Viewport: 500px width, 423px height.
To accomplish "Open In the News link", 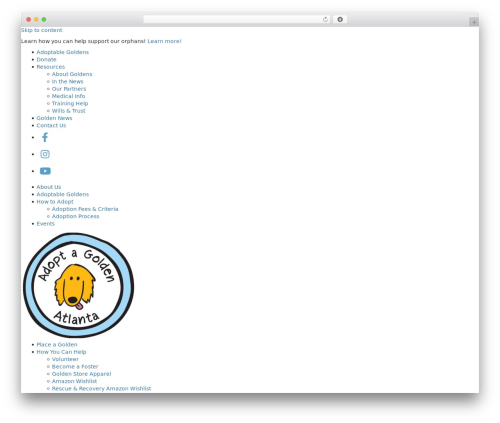I will pyautogui.click(x=68, y=81).
